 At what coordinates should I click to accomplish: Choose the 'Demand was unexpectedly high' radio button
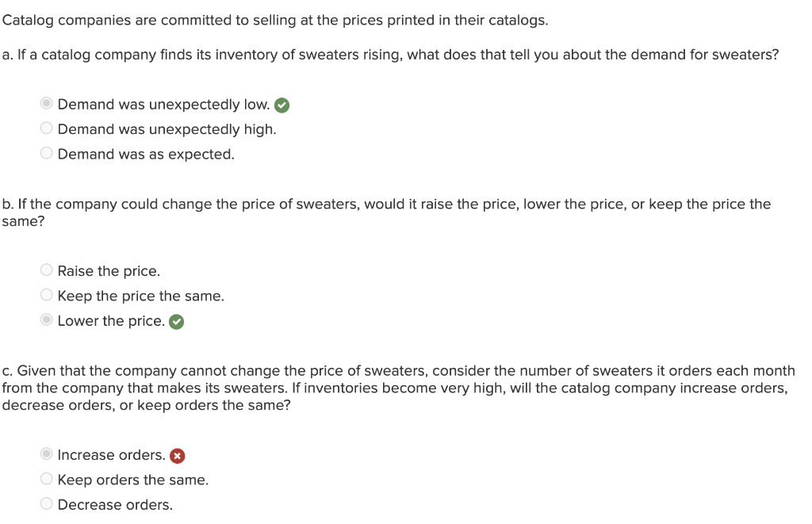[47, 128]
